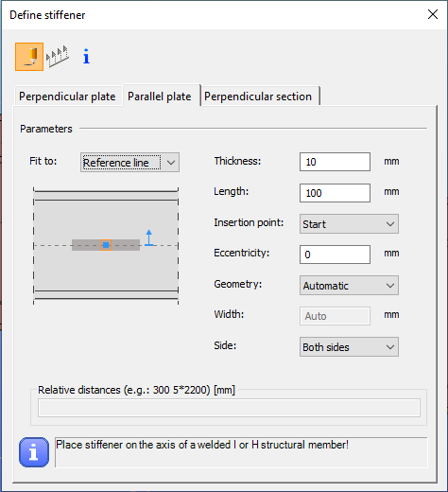Click the Eccentricity input field
The width and height of the screenshot is (448, 492).
335,255
